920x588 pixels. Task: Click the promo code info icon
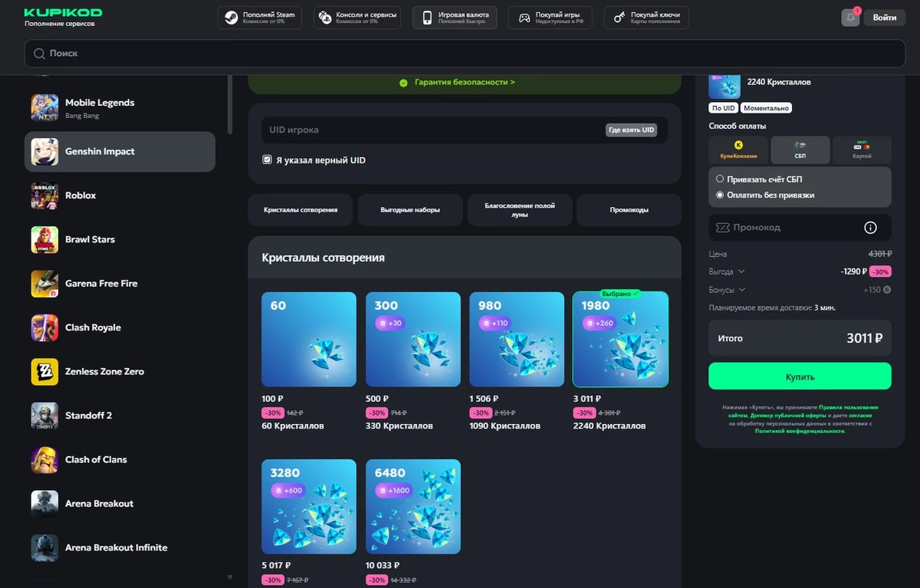870,228
